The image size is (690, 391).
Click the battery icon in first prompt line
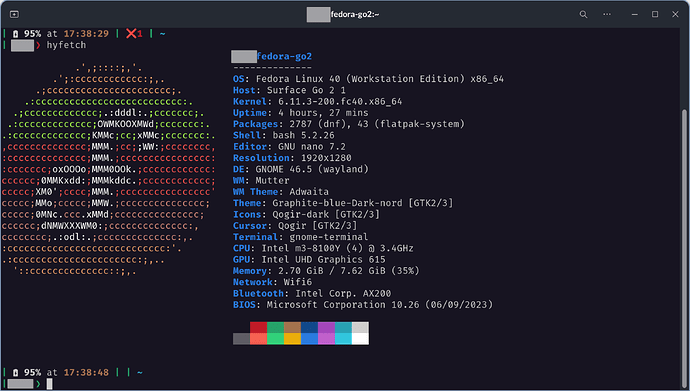[x=15, y=34]
